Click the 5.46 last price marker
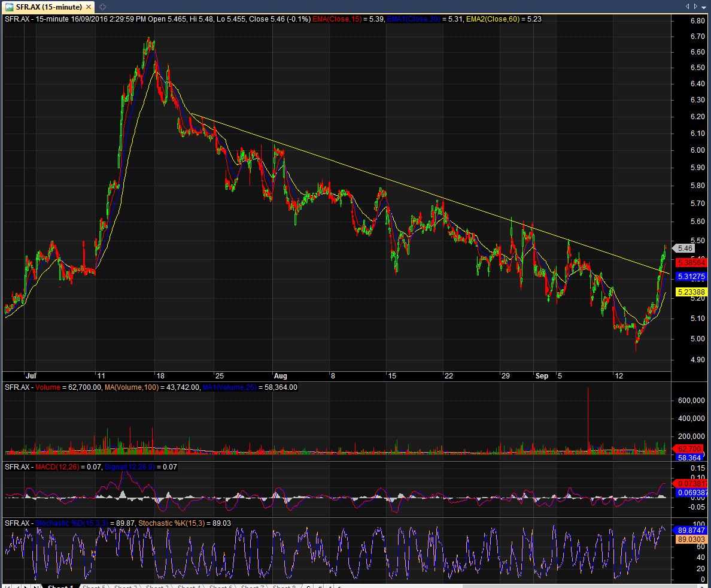The width and height of the screenshot is (711, 588). tap(685, 248)
